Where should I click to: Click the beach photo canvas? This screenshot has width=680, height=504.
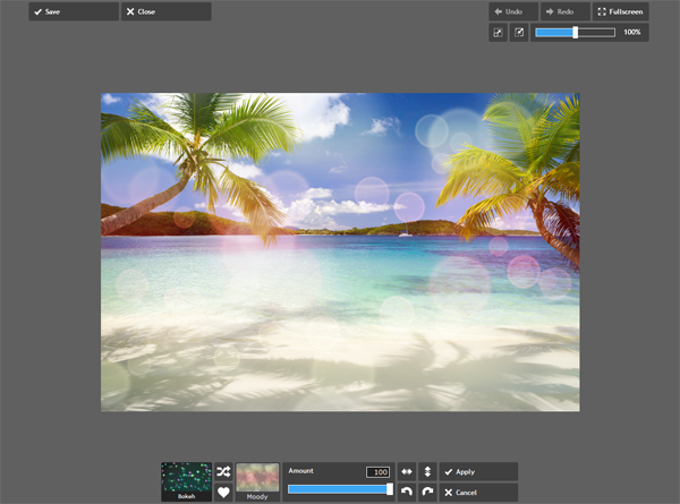(340, 252)
